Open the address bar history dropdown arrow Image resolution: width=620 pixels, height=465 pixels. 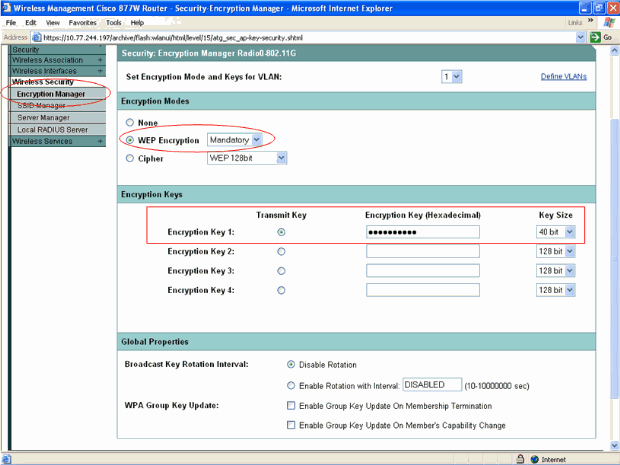click(580, 38)
